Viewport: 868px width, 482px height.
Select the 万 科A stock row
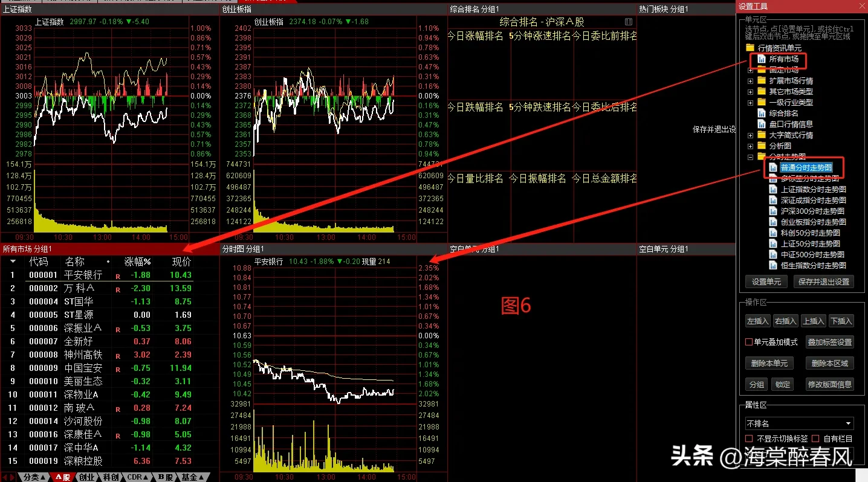pos(109,288)
